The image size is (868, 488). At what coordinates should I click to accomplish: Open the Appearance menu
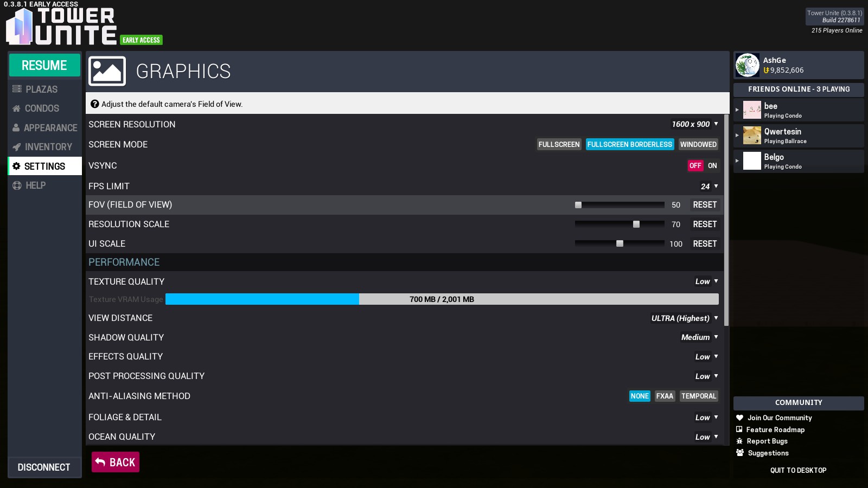pyautogui.click(x=44, y=128)
